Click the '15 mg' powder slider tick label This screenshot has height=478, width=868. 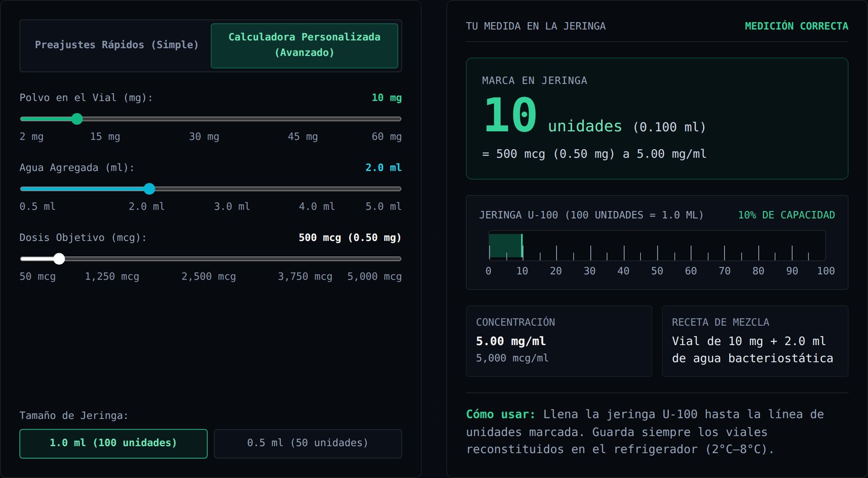pos(105,137)
